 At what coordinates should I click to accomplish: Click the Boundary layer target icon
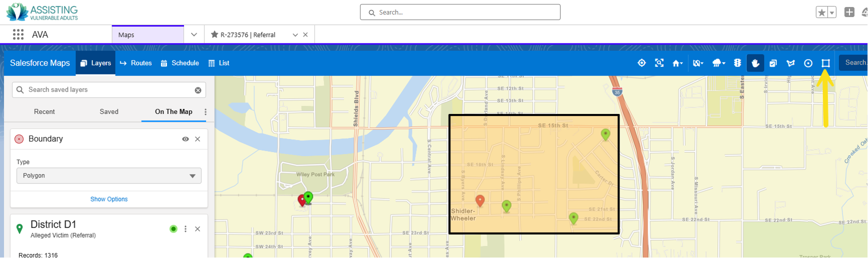[x=19, y=139]
